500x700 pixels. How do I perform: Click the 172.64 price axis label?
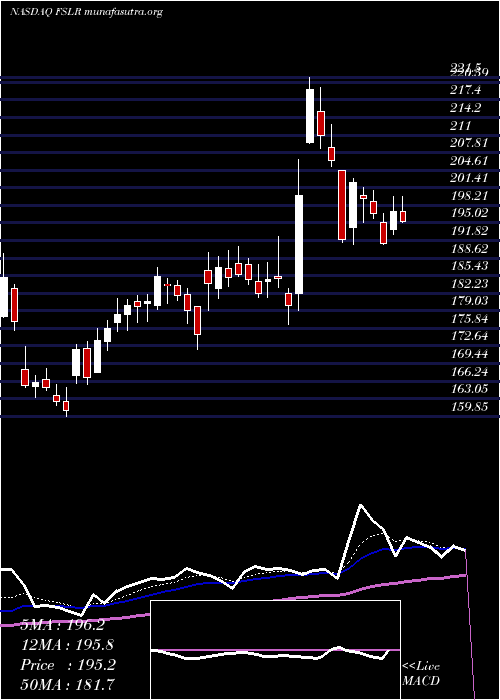[x=470, y=336]
